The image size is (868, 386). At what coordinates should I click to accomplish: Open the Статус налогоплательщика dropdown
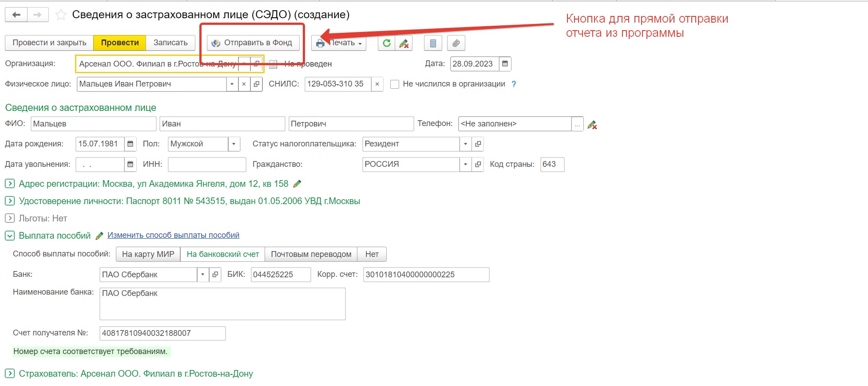pyautogui.click(x=465, y=144)
